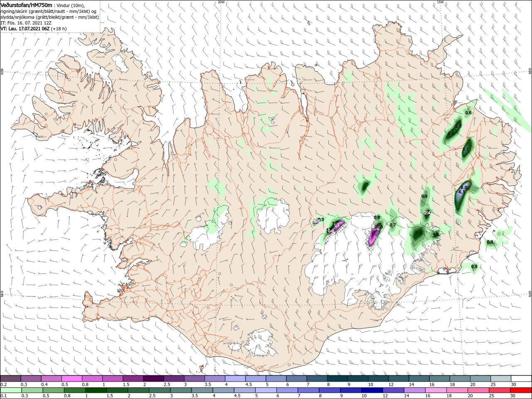
Task: Click the dark blue 10–12 swatch in the bottom legend row
Action: click(x=371, y=390)
